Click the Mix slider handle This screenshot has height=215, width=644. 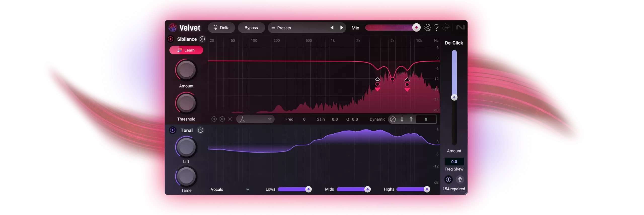[x=416, y=27]
